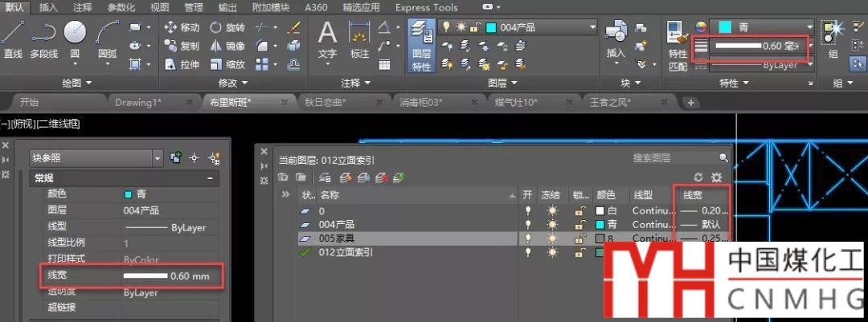Viewport: 868px width, 322px height.
Task: Toggle the on/off lightbulb for layer 004产品
Action: 528,224
